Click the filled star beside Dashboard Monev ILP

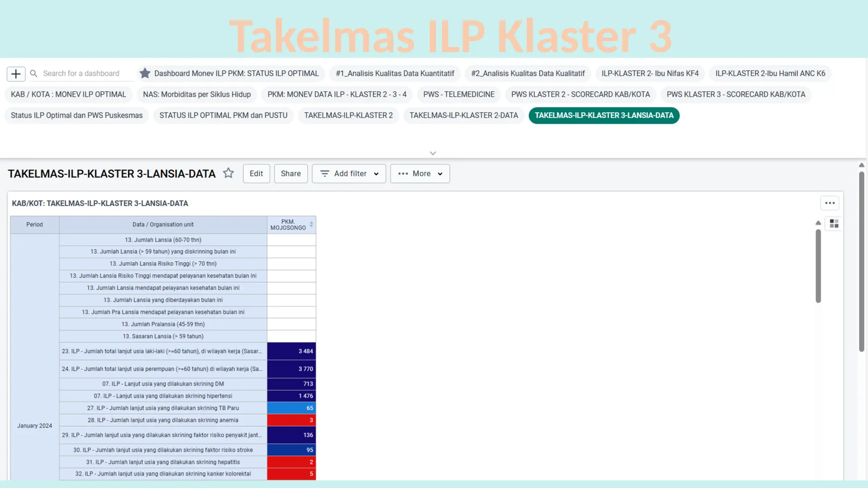[145, 73]
